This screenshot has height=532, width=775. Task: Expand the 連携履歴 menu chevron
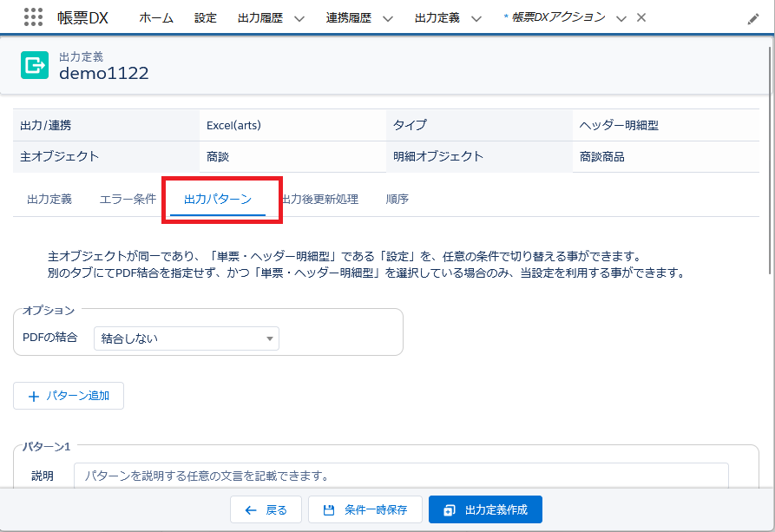pos(388,18)
